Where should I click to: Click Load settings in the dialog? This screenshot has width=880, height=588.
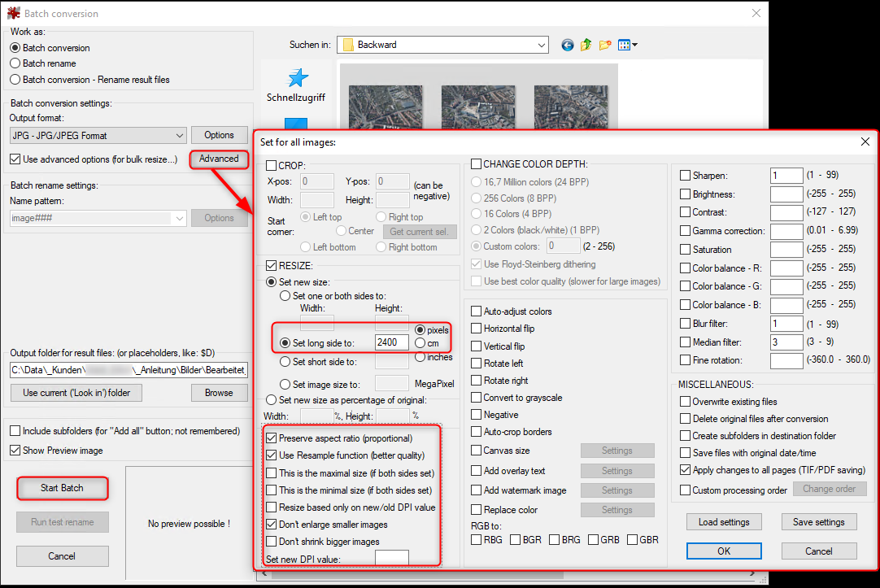724,521
